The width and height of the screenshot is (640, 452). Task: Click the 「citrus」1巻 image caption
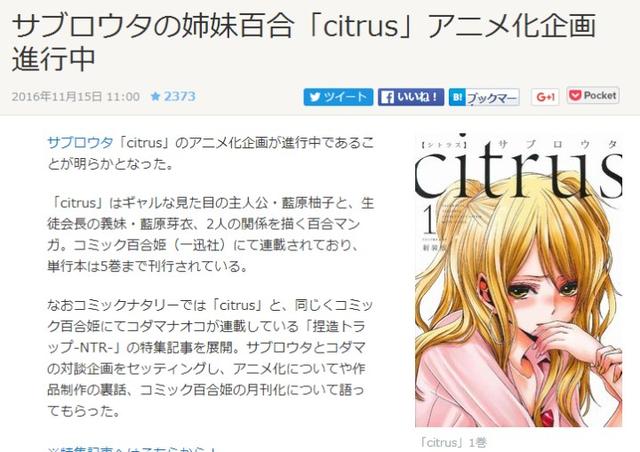click(x=453, y=442)
